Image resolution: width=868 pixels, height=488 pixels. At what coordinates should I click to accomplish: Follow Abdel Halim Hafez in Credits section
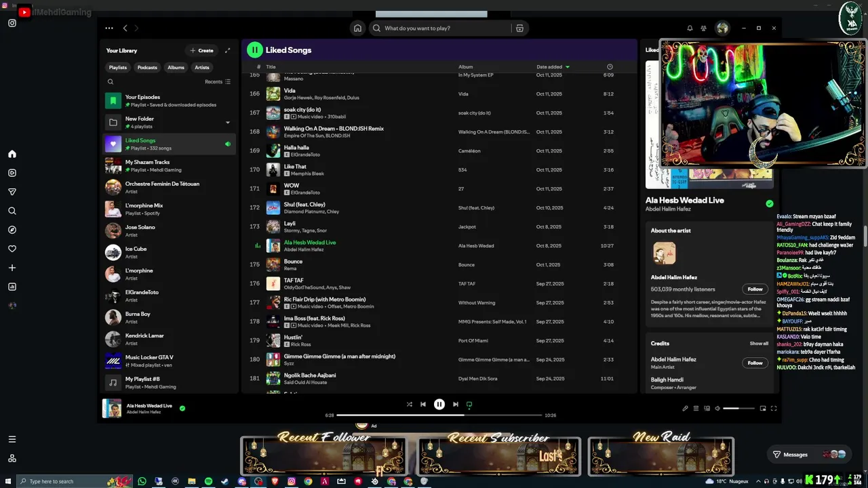coord(755,363)
